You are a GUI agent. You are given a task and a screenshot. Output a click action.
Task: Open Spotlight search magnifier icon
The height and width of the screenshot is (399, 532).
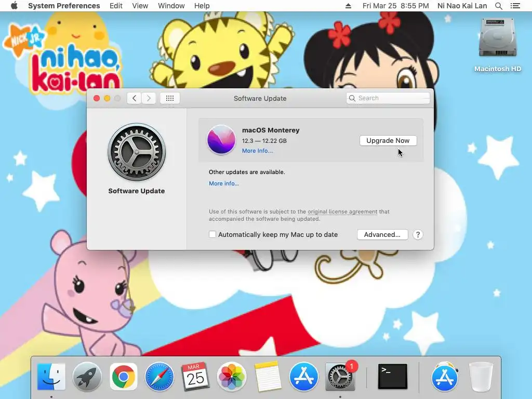point(499,6)
